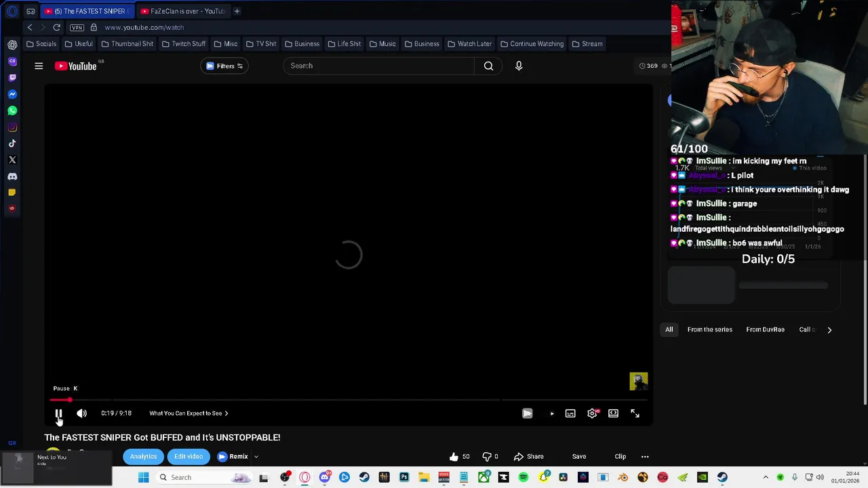Open WhatsApp in the Opera sidebar
The width and height of the screenshot is (868, 488).
tap(12, 110)
